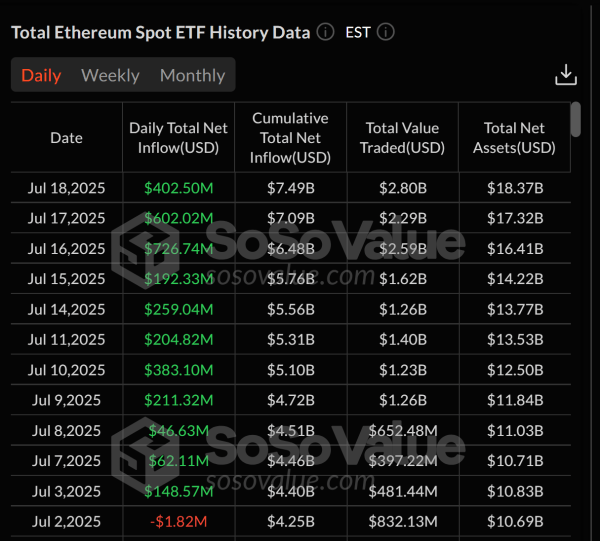
Task: Click the Jul 2, 2025 date cell
Action: point(66,522)
